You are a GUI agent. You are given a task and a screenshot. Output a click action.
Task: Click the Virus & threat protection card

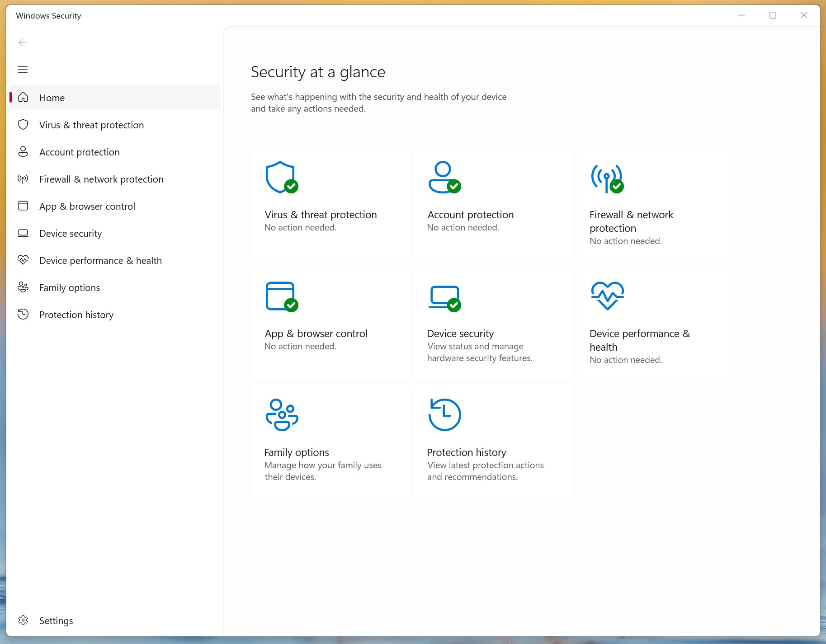click(329, 202)
